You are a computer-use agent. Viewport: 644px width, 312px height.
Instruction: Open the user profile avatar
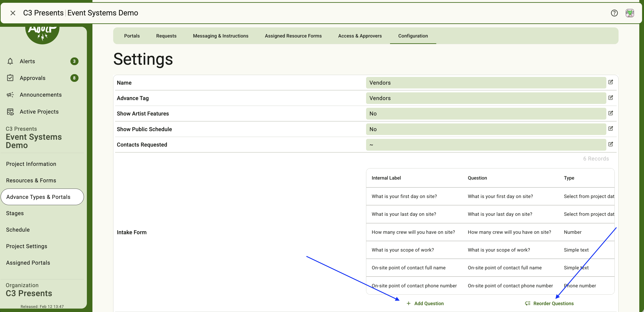pyautogui.click(x=630, y=13)
